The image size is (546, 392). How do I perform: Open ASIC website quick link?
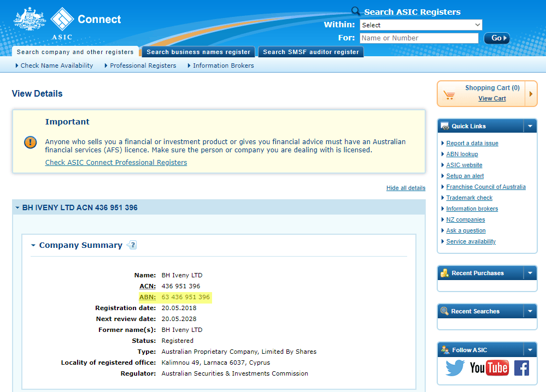pyautogui.click(x=464, y=165)
